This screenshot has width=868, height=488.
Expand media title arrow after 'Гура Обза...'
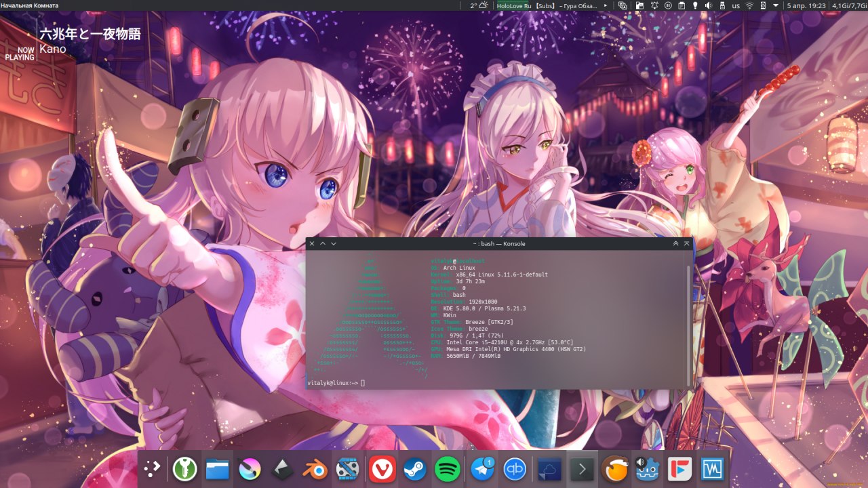pyautogui.click(x=606, y=5)
